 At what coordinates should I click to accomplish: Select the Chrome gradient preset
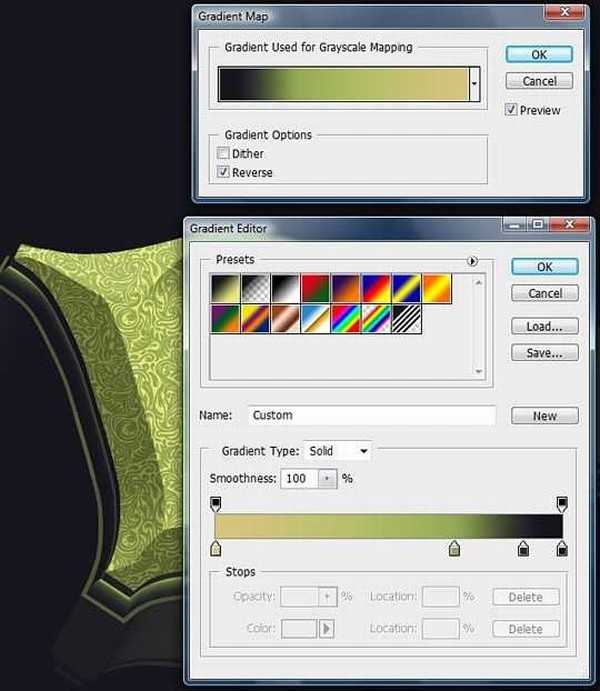pos(316,319)
